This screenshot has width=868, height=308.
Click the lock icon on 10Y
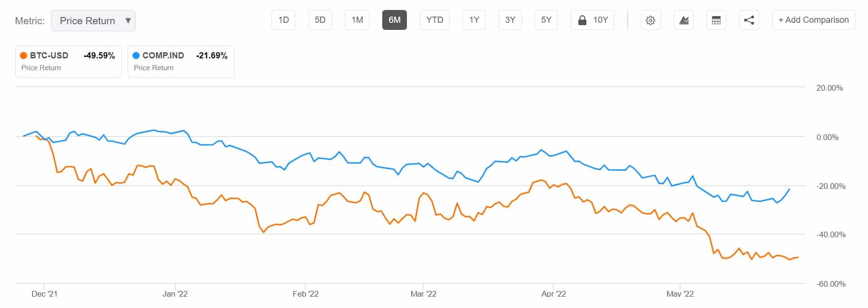582,20
